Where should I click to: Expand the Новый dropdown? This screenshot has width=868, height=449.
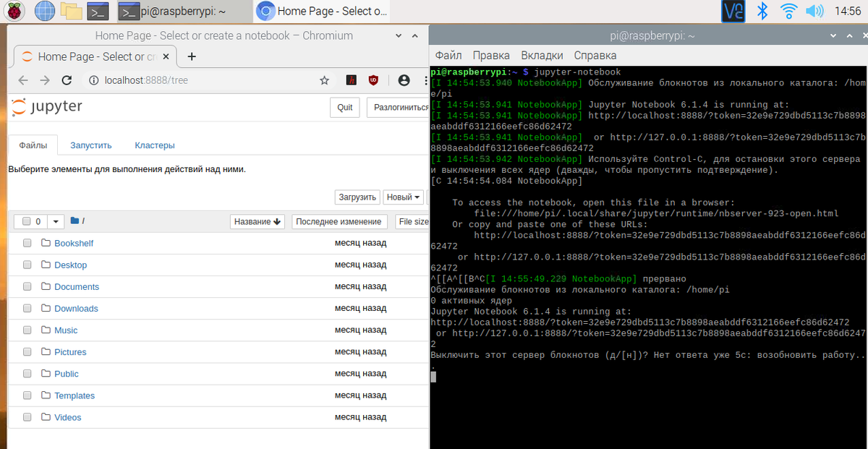(404, 197)
